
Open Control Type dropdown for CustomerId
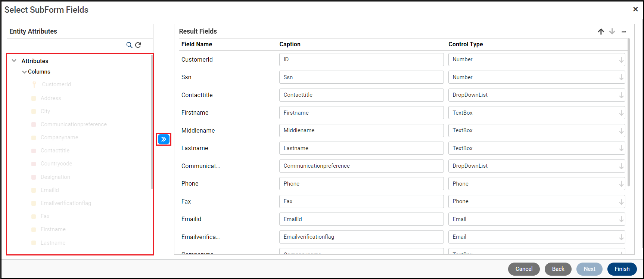point(621,60)
